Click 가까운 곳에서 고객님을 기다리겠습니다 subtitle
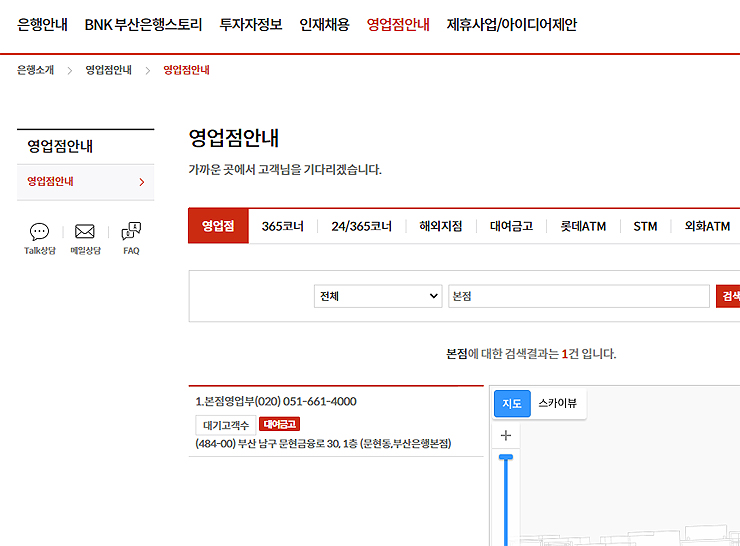740x546 pixels. point(285,169)
